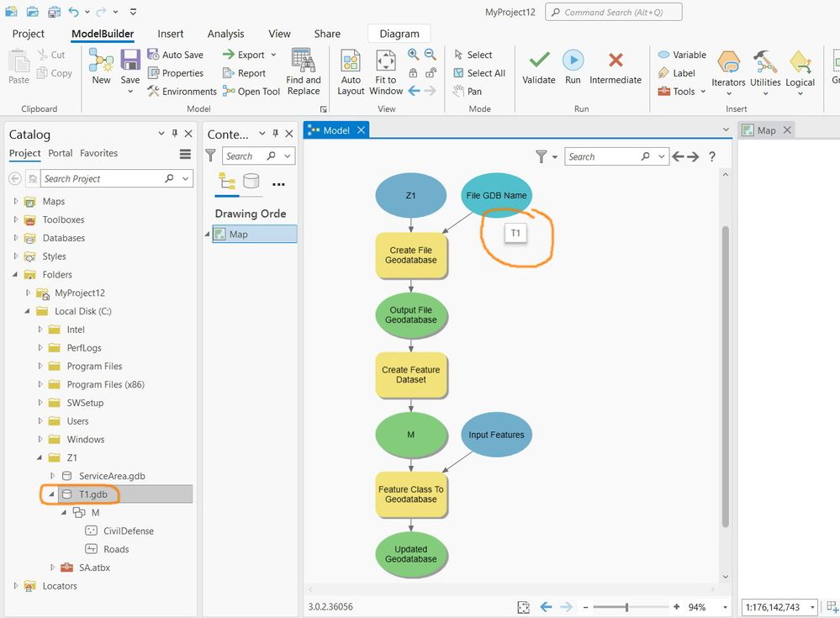Open the Iterators tool menu
Viewport: 840px width, 618px height.
728,73
